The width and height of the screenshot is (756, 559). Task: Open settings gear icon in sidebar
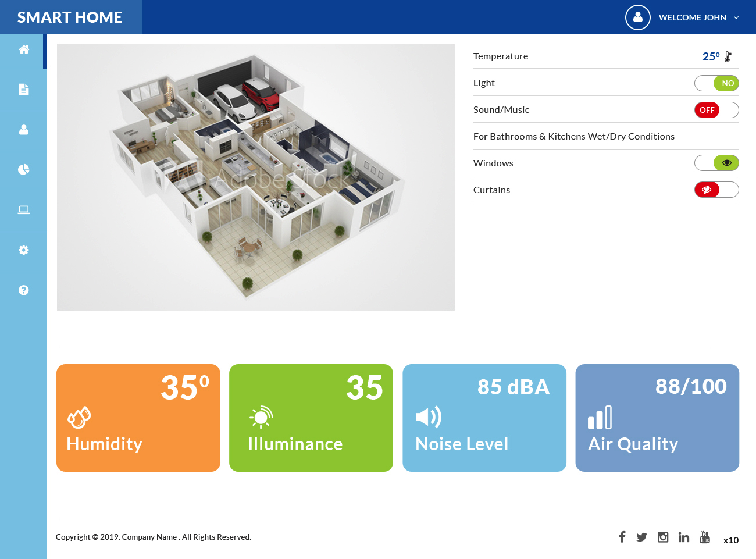coord(24,250)
